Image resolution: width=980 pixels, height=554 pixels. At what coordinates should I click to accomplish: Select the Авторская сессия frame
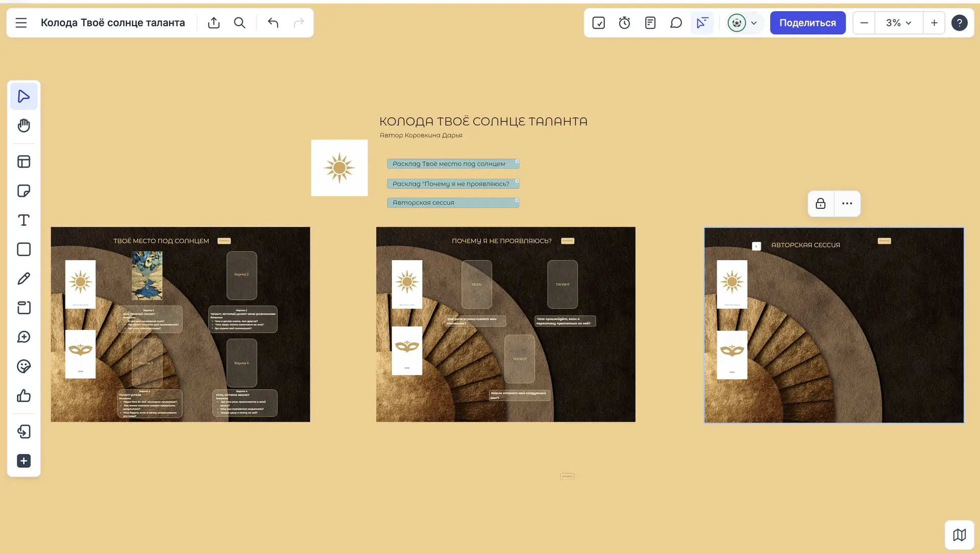[834, 325]
